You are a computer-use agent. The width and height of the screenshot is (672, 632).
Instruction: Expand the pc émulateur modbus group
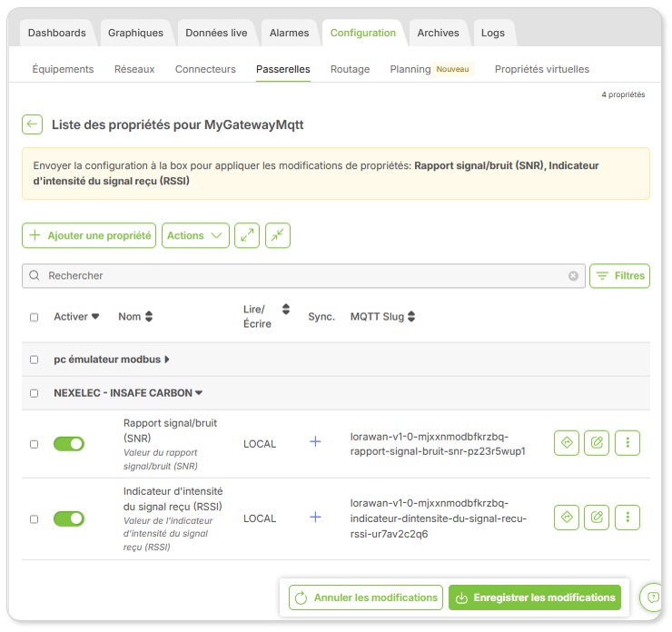(x=167, y=360)
